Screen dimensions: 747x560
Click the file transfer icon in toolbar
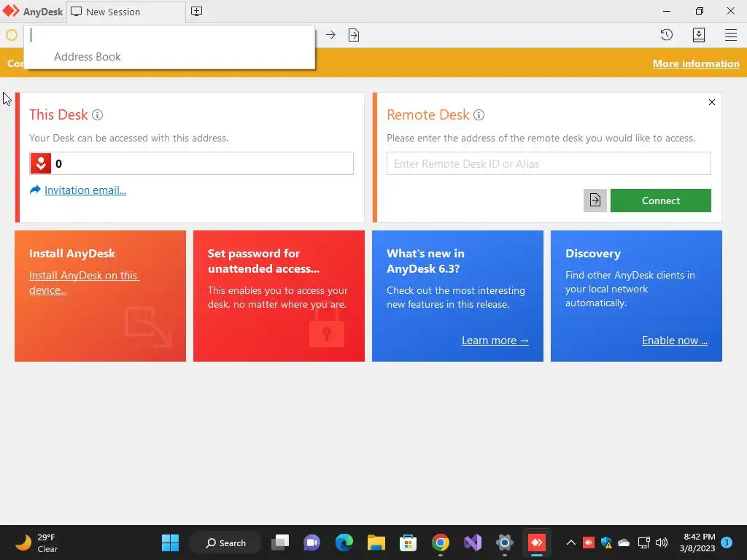click(x=354, y=35)
